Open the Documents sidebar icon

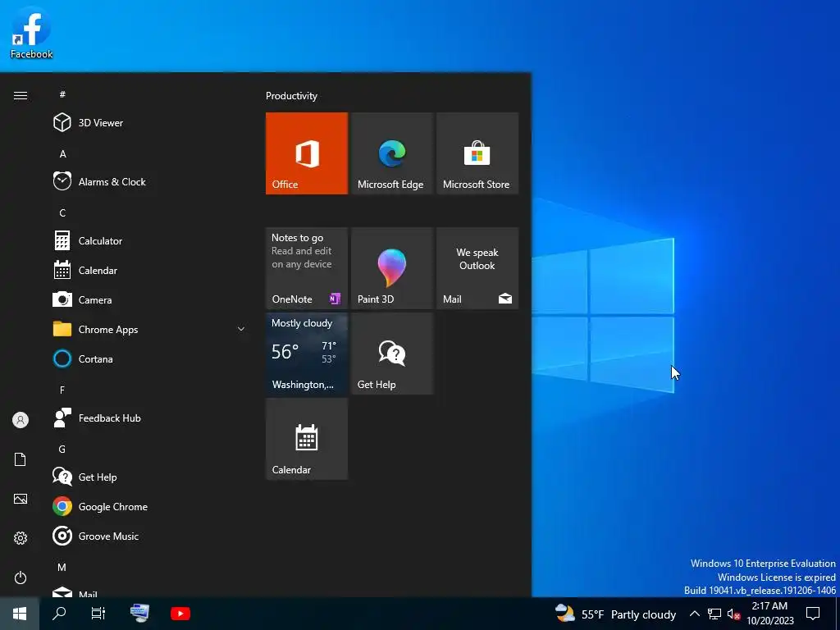pos(21,459)
